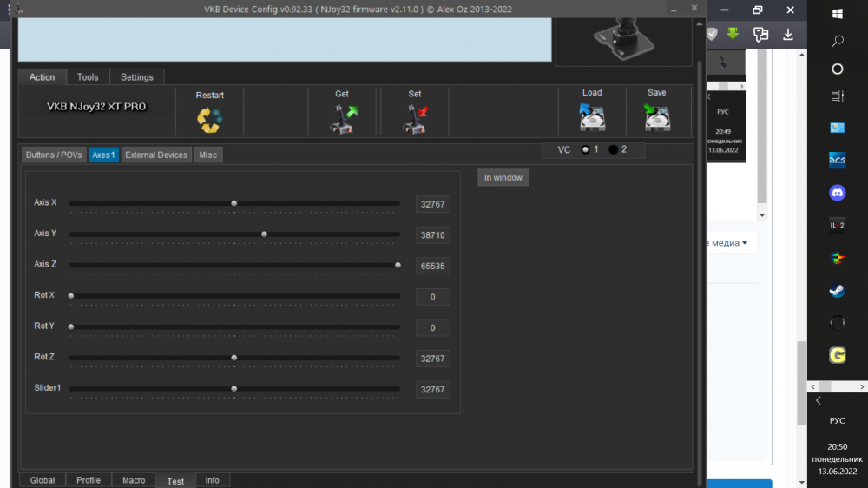
Task: Click the Slider1 slider handle
Action: (234, 389)
